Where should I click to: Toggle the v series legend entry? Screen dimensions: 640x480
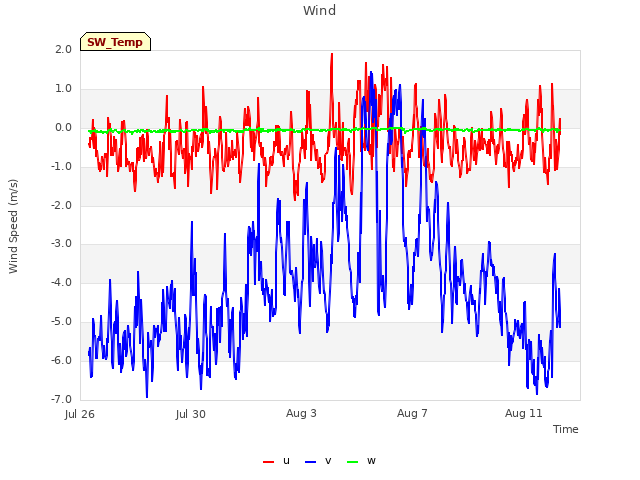click(x=318, y=461)
